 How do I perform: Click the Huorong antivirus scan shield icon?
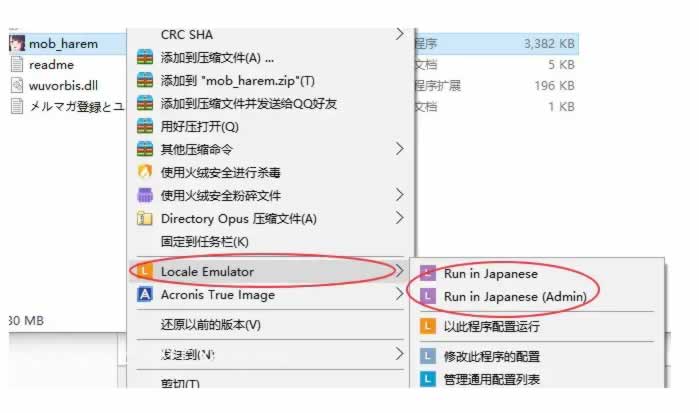click(x=146, y=172)
